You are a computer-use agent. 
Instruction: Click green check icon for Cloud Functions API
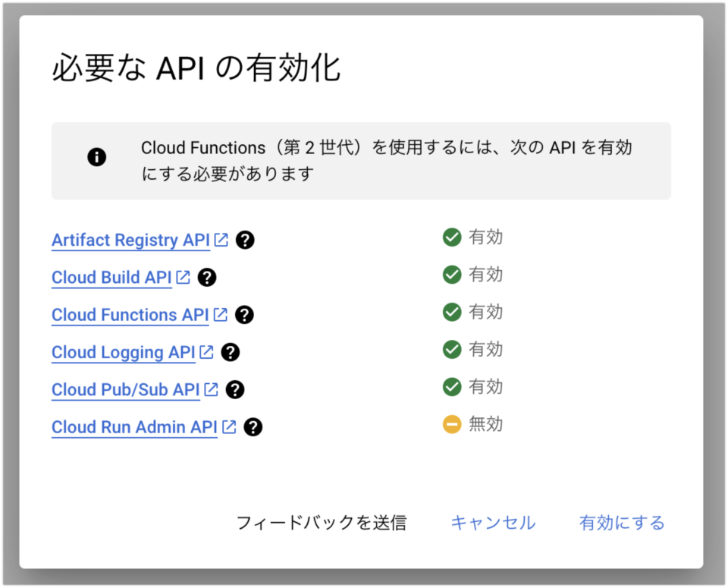click(x=452, y=312)
